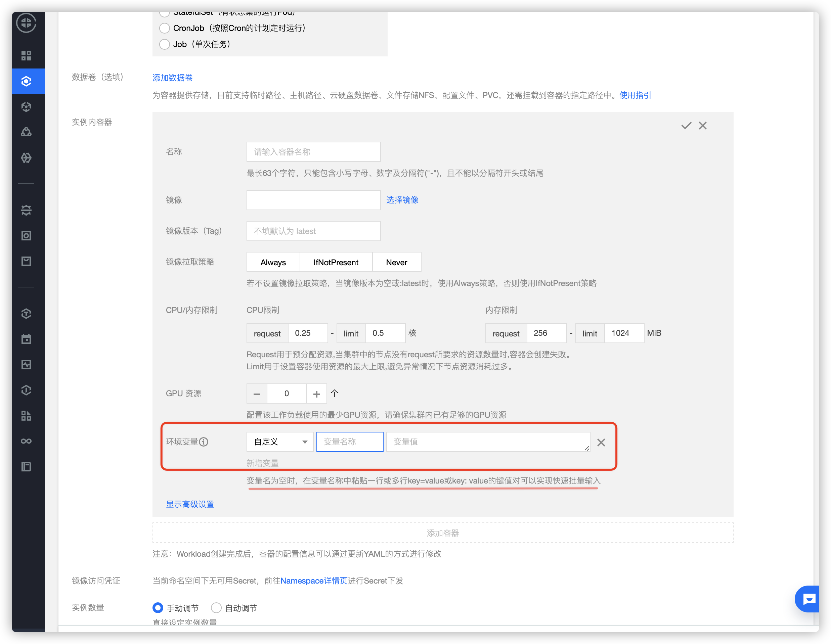The height and width of the screenshot is (644, 831).
Task: Focus the image Tag version field
Action: click(x=313, y=231)
